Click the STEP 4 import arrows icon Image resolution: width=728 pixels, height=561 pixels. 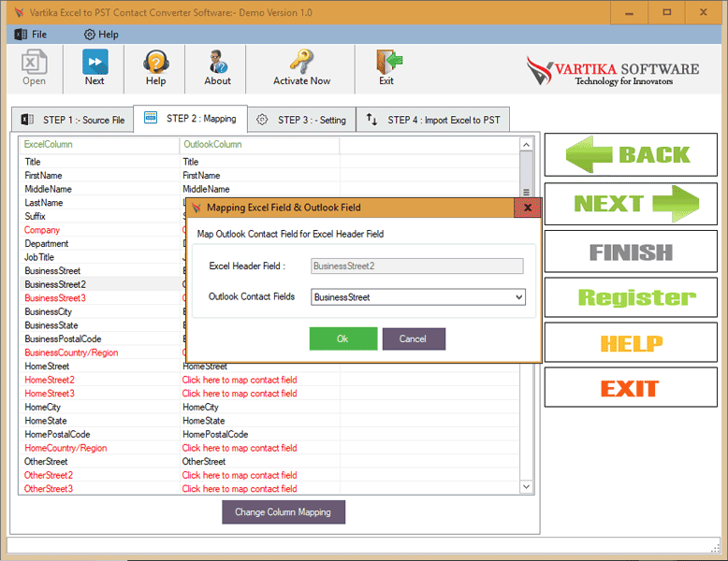(x=371, y=120)
